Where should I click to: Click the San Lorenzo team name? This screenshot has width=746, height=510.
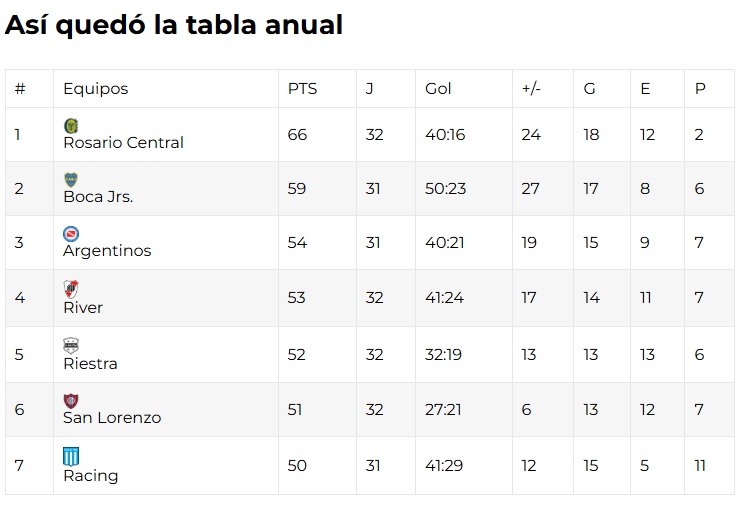coord(112,418)
